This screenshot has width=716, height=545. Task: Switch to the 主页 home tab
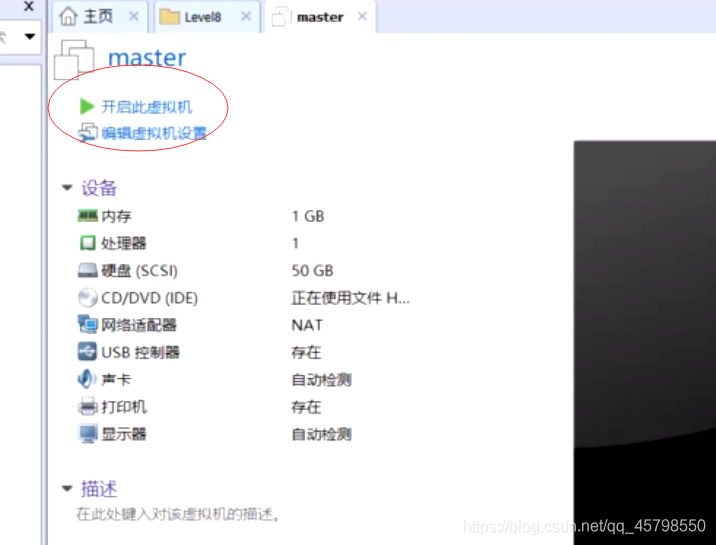[100, 17]
